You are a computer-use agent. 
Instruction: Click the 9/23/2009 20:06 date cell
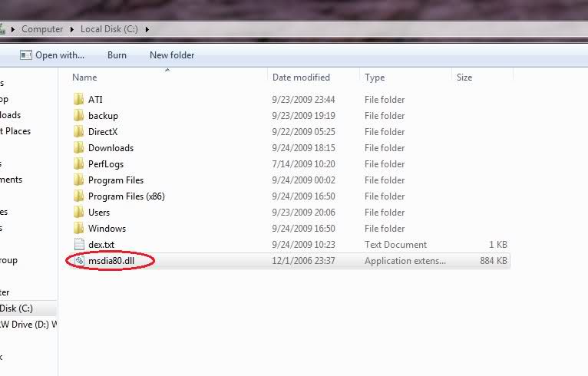[x=303, y=213]
